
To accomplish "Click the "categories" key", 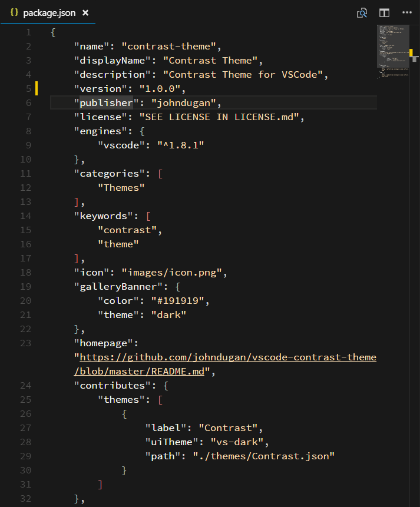I will [110, 174].
